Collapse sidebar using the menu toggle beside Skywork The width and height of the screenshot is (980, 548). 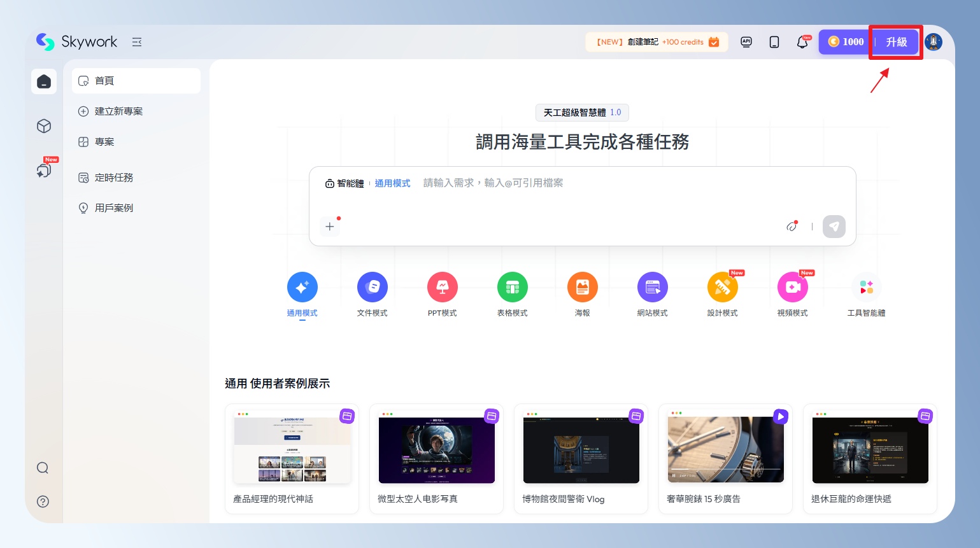click(137, 42)
